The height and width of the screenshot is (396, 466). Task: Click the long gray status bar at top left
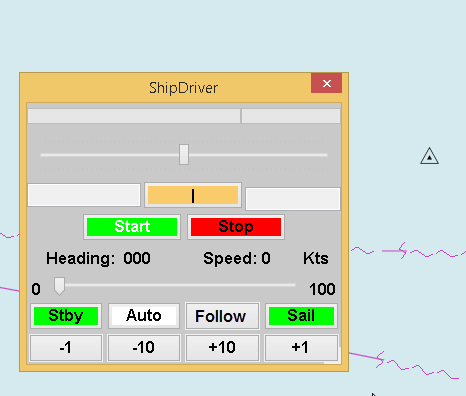134,116
